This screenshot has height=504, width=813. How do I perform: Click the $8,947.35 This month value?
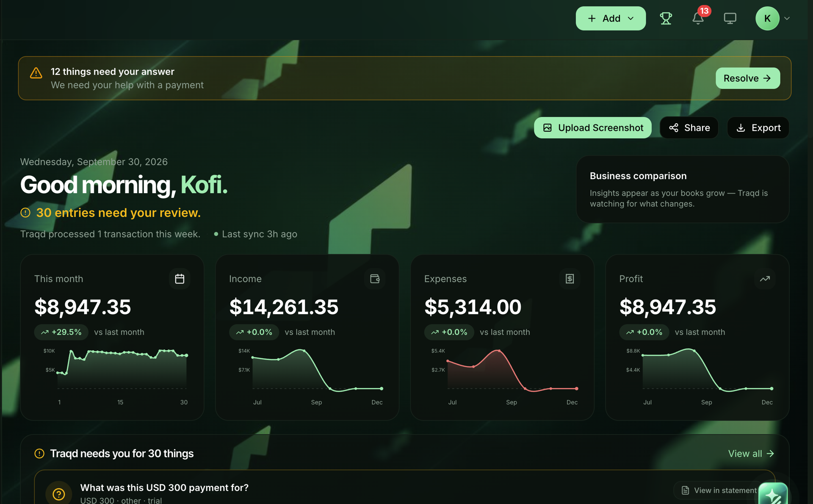point(83,307)
